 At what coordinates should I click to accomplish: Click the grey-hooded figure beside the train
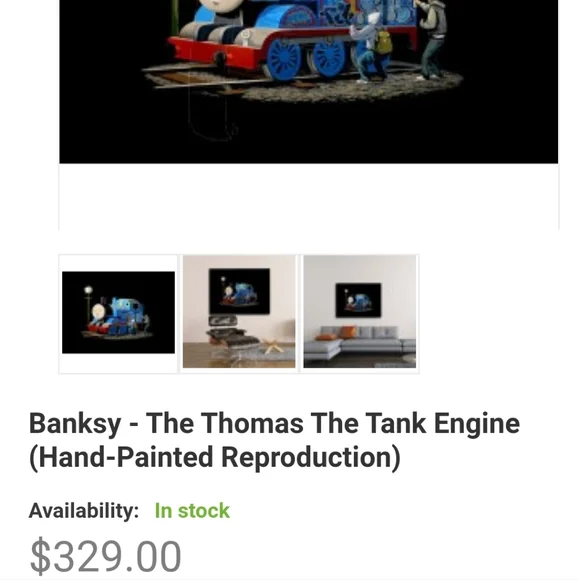[x=431, y=39]
